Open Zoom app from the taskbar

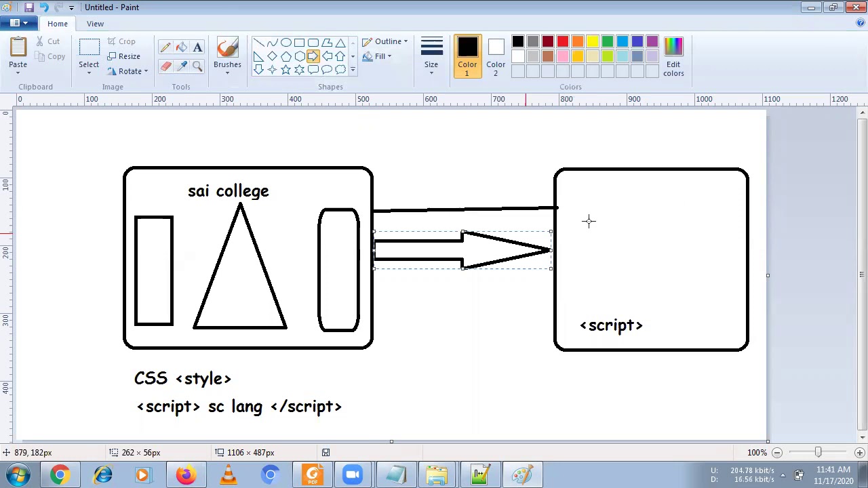coord(353,474)
